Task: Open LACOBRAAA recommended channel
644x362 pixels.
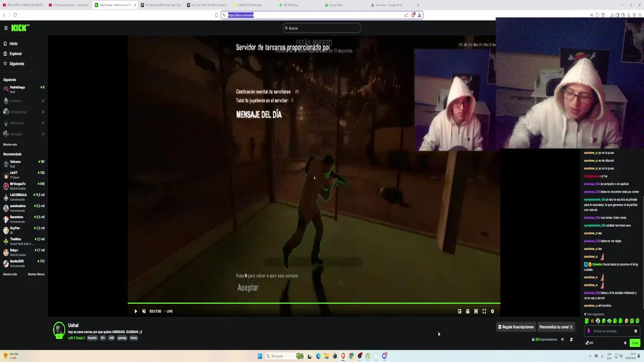Action: pyautogui.click(x=24, y=197)
